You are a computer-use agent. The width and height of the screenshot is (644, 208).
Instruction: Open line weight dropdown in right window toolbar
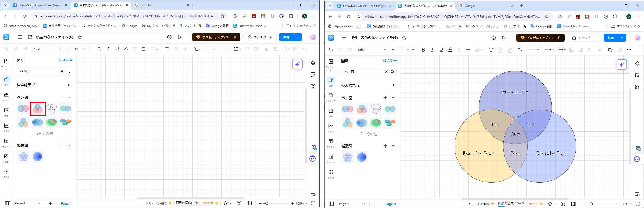coord(562,50)
